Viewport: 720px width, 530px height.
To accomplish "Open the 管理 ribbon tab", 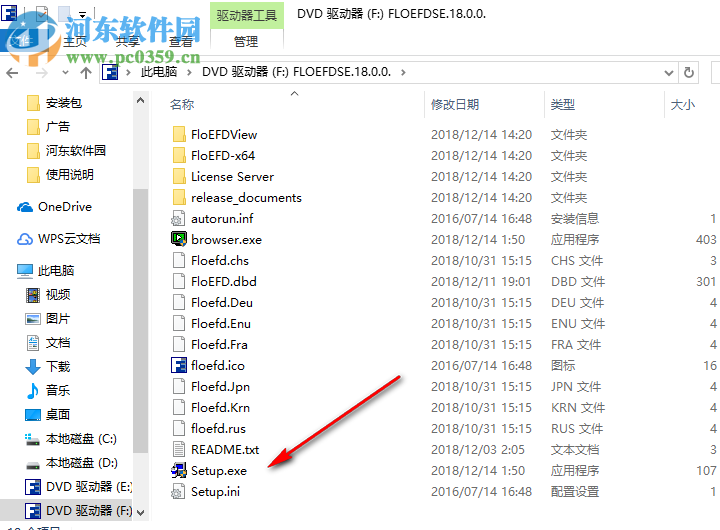I will click(x=246, y=41).
